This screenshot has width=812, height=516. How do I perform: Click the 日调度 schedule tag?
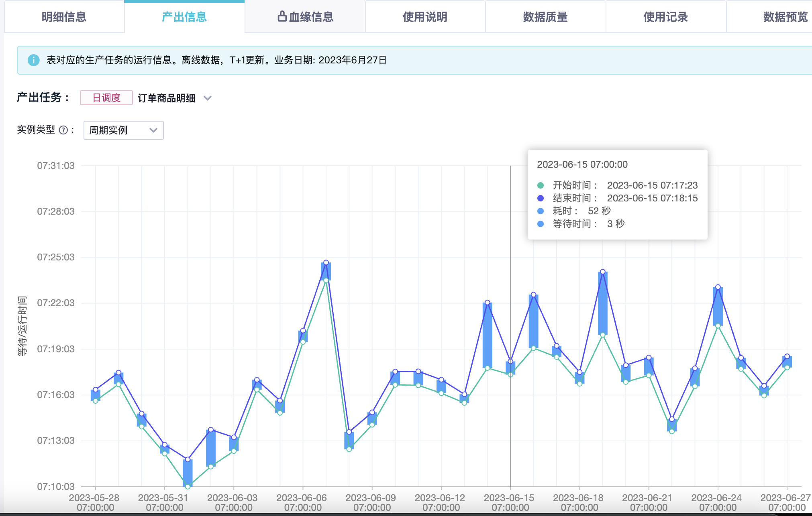106,98
